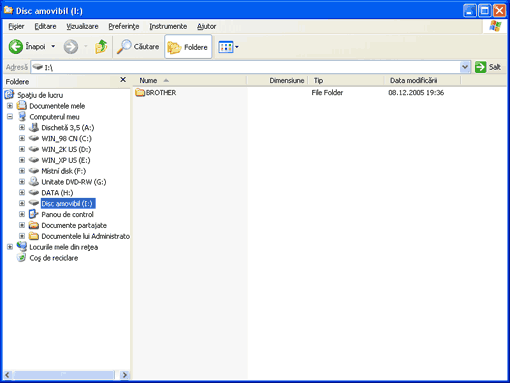Click the Salt go button
This screenshot has width=510, height=383.
[488, 67]
